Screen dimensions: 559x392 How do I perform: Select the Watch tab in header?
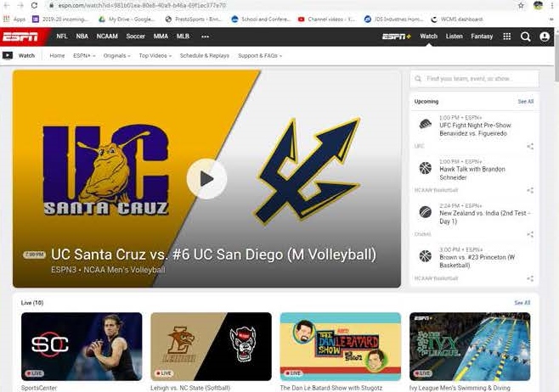[428, 36]
